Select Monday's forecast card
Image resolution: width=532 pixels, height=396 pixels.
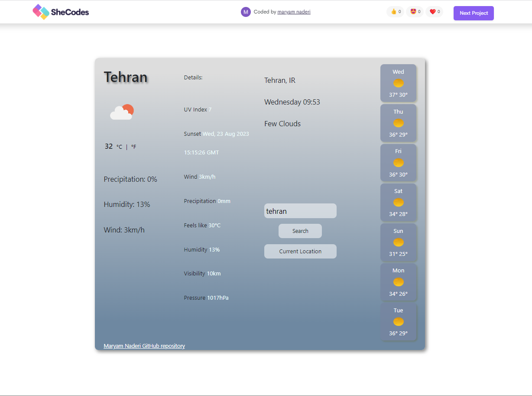click(398, 282)
